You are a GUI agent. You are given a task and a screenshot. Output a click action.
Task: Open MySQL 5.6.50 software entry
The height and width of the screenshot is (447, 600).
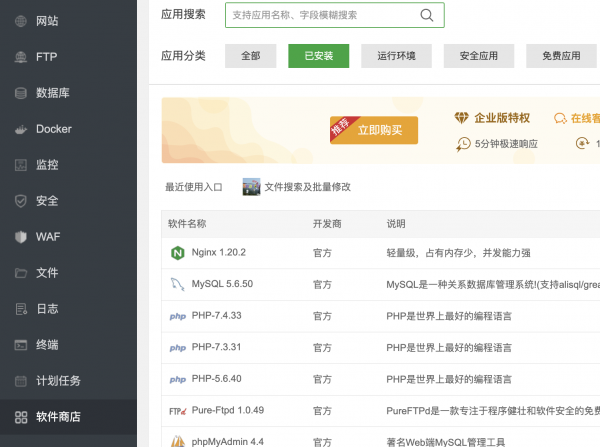[222, 284]
